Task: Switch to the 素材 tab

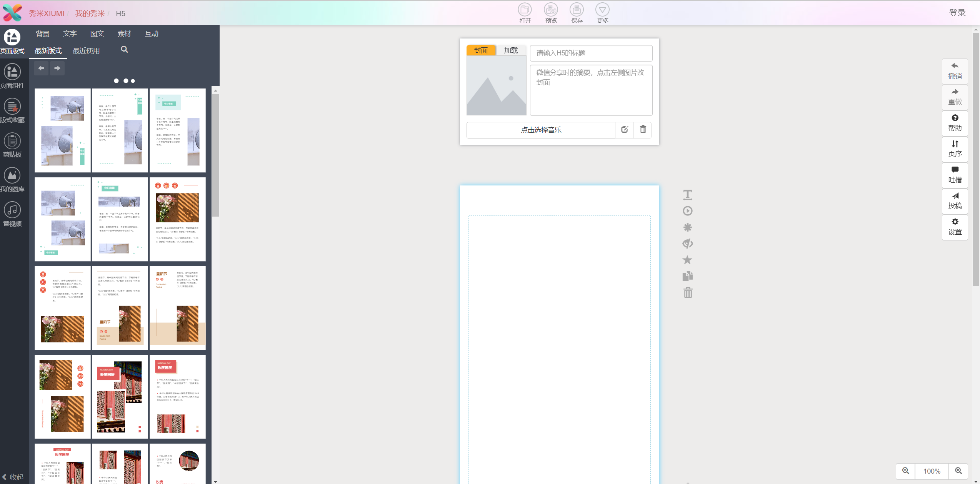Action: pos(124,34)
